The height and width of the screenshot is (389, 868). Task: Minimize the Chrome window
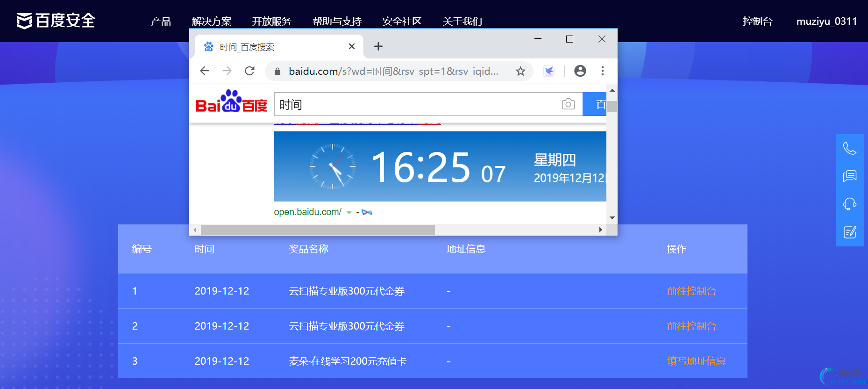(538, 39)
